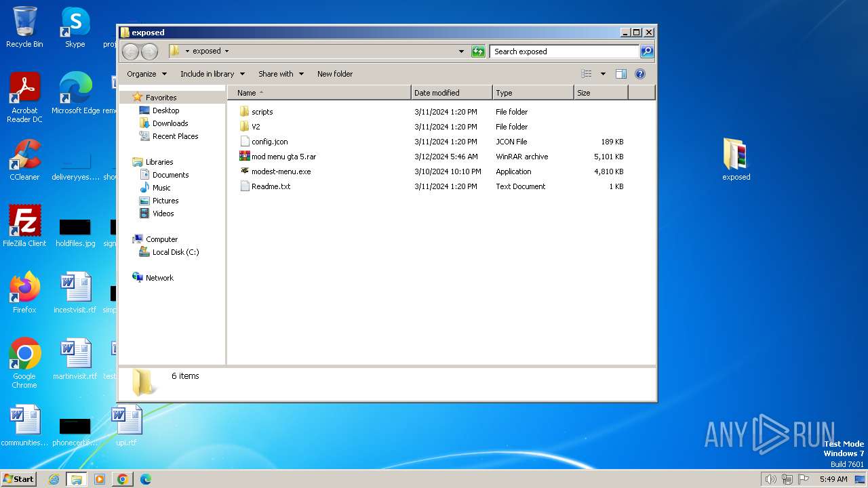Open the Share with dropdown

pyautogui.click(x=281, y=74)
